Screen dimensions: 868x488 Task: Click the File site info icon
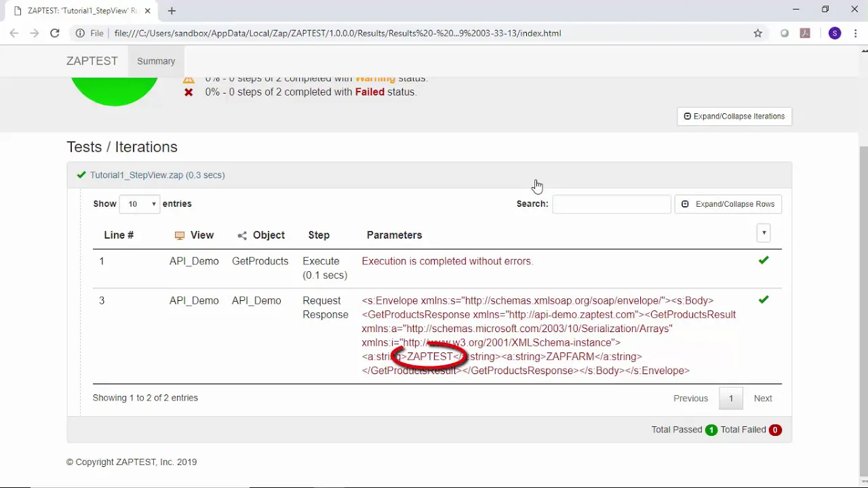click(80, 33)
